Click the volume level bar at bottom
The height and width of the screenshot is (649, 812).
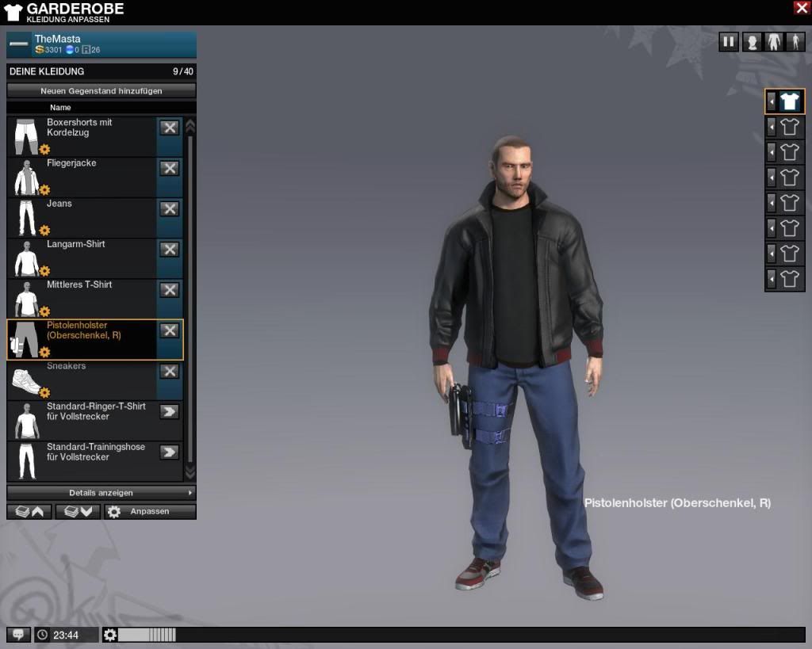tap(147, 635)
